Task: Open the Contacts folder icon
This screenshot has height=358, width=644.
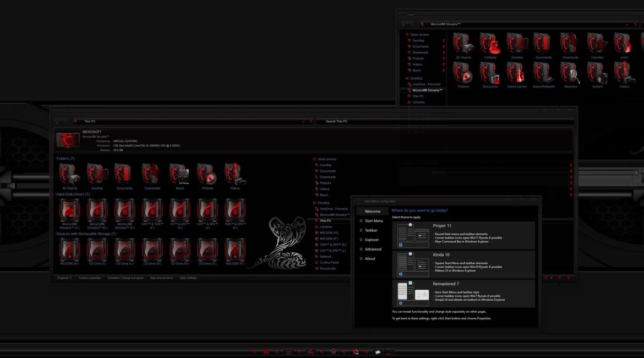Action: tap(490, 43)
